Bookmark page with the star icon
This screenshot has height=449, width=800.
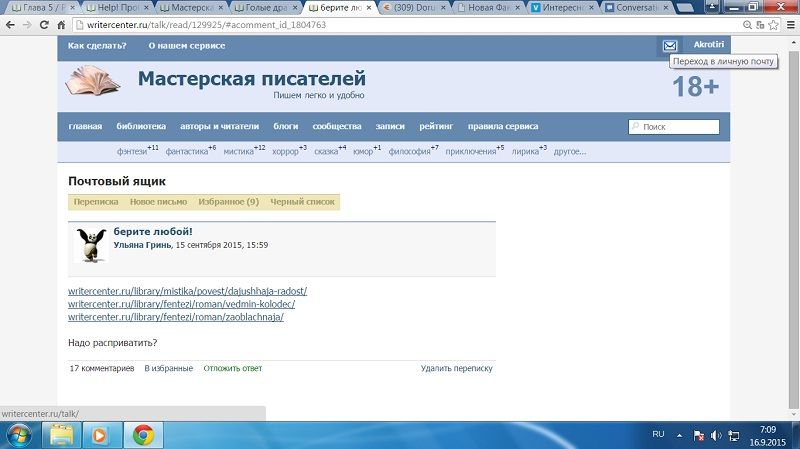[766, 23]
